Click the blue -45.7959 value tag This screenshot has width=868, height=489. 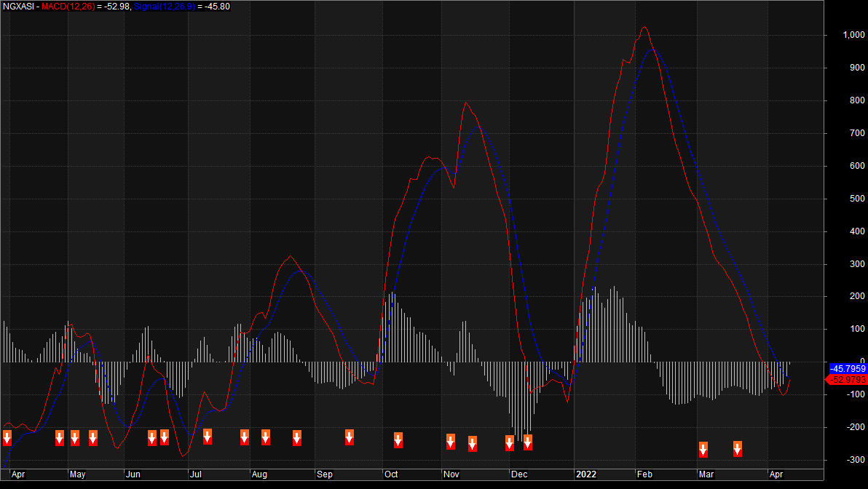[848, 368]
